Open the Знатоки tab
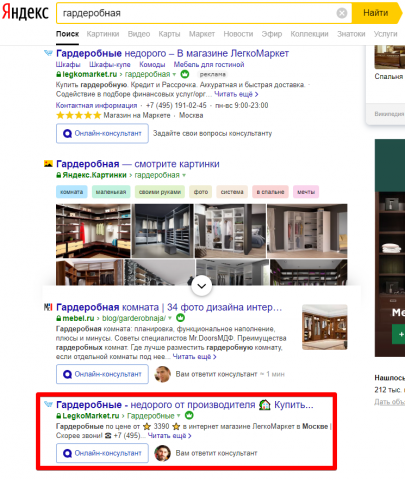Screen dimensions: 405x480 pos(351,34)
